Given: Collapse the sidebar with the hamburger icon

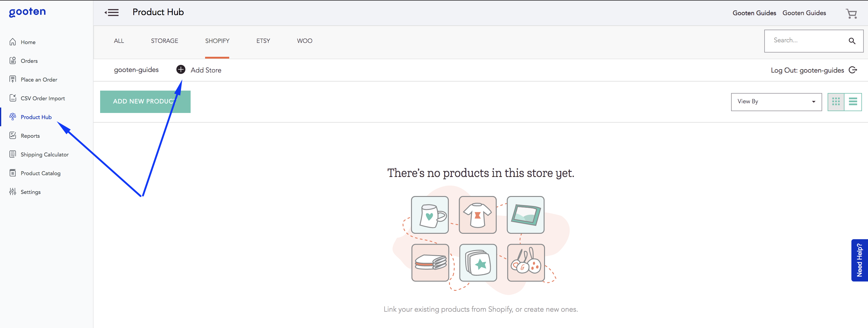Looking at the screenshot, I should (x=112, y=13).
